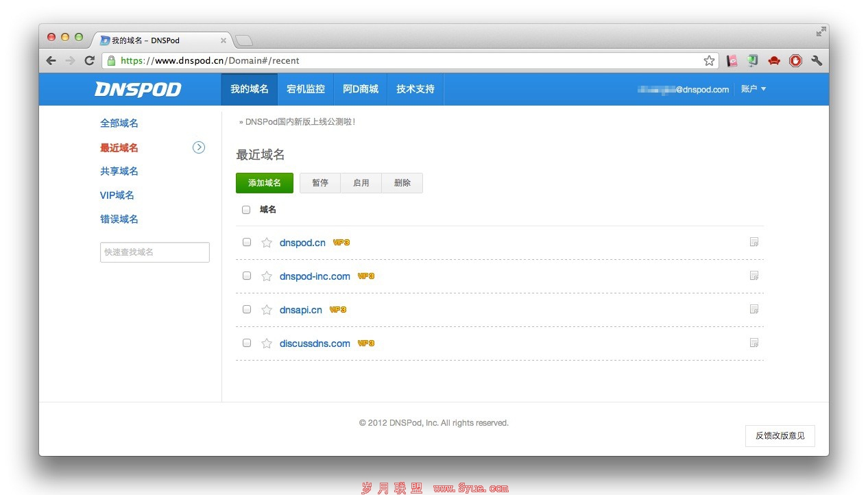
Task: Click the tab favicon for DNSPod
Action: (105, 40)
